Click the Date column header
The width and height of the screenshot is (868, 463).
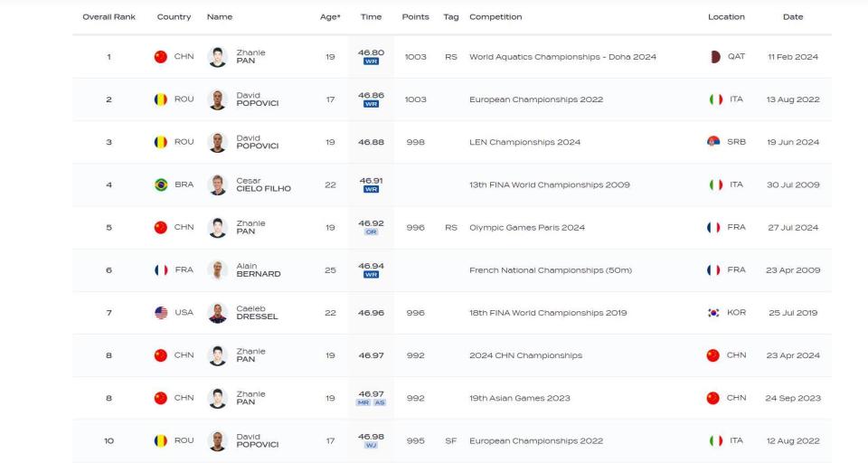pos(792,17)
